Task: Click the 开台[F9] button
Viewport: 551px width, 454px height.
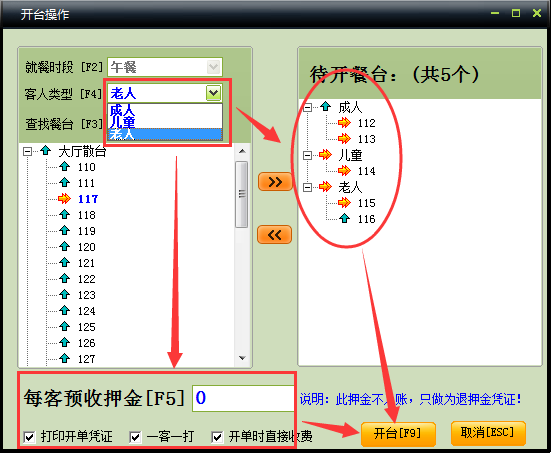Action: [x=398, y=434]
